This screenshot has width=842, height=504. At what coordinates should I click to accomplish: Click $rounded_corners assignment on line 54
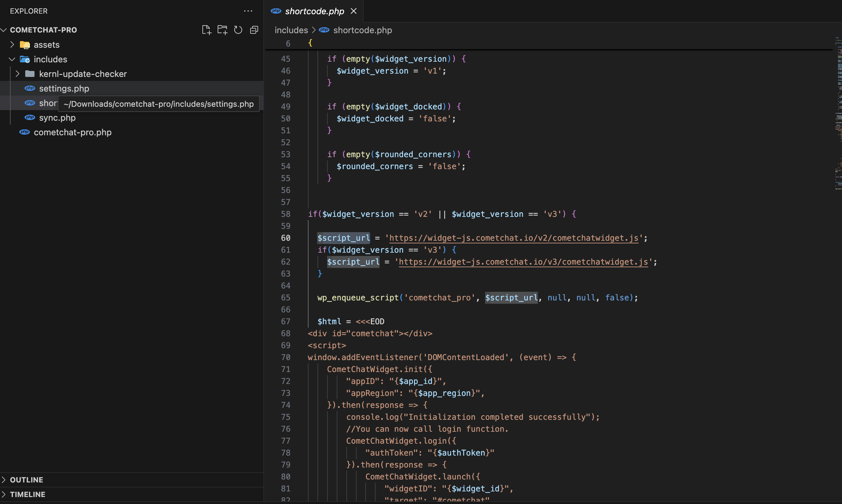click(x=401, y=166)
